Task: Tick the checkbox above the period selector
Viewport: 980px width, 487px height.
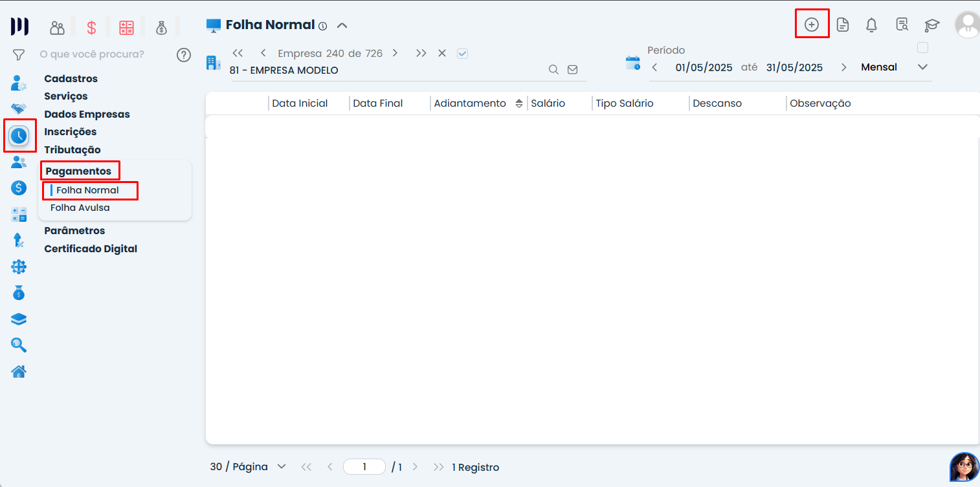Action: click(922, 48)
